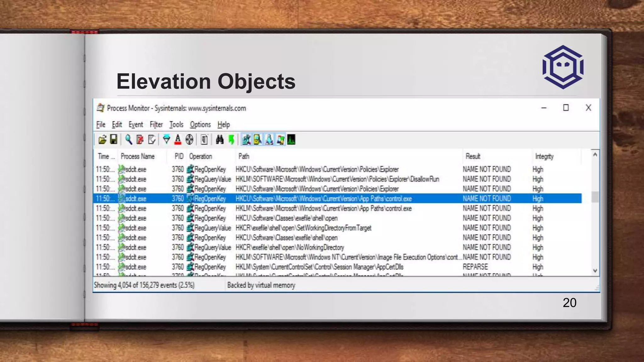The image size is (644, 362).
Task: Toggle Show File System Activity icon
Action: [x=258, y=140]
